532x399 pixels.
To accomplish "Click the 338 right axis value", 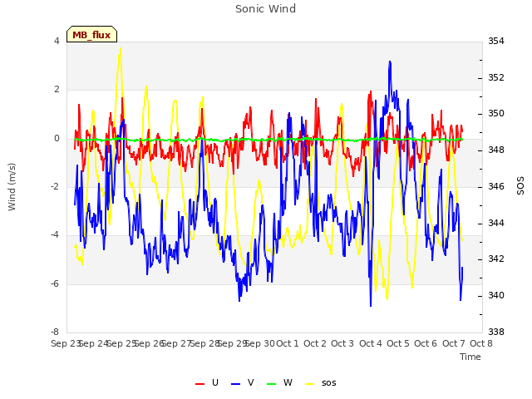I will tap(496, 332).
